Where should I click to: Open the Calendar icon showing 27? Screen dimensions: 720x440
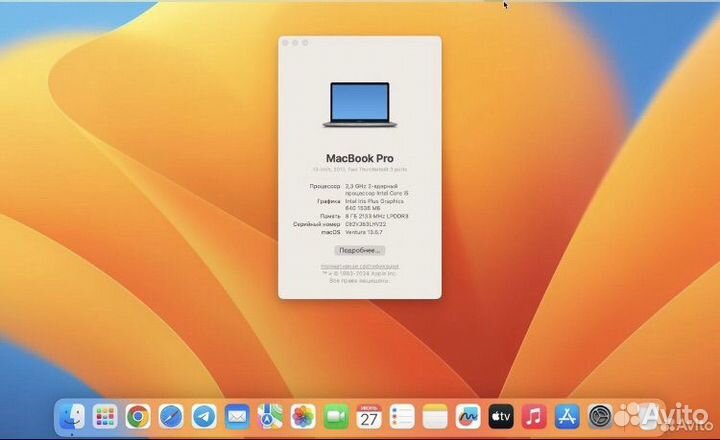369,417
